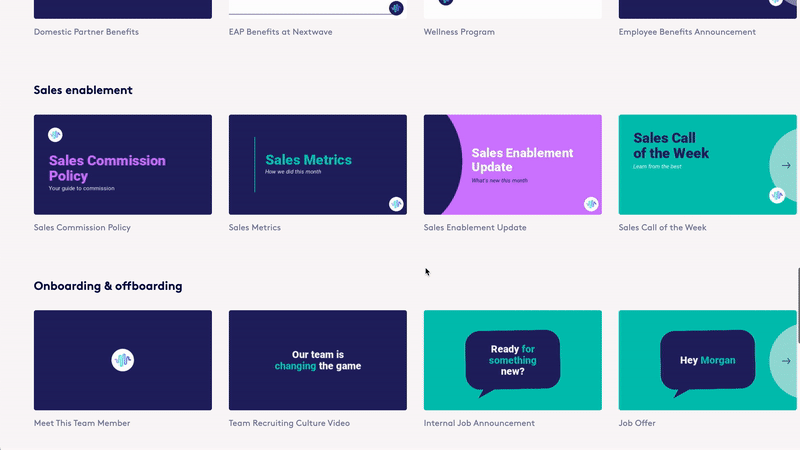Click the logo badge on Sales Call of the Week thumbnail
This screenshot has height=450, width=800.
tap(776, 196)
